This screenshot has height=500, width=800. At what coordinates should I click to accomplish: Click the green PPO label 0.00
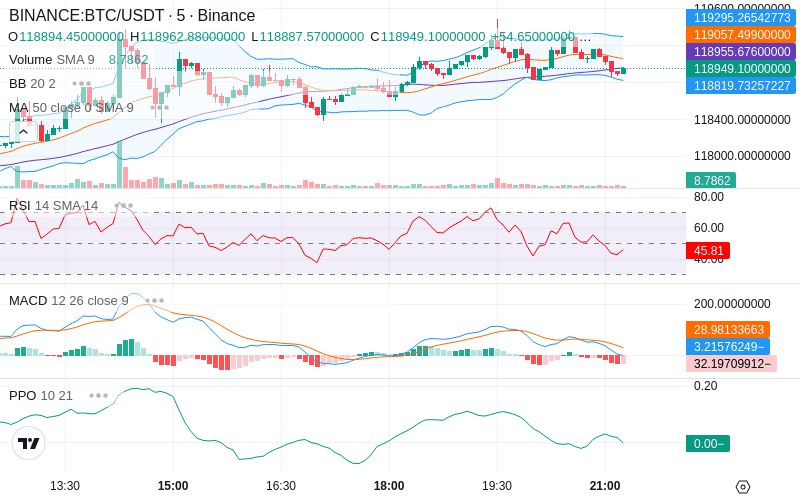pyautogui.click(x=708, y=443)
